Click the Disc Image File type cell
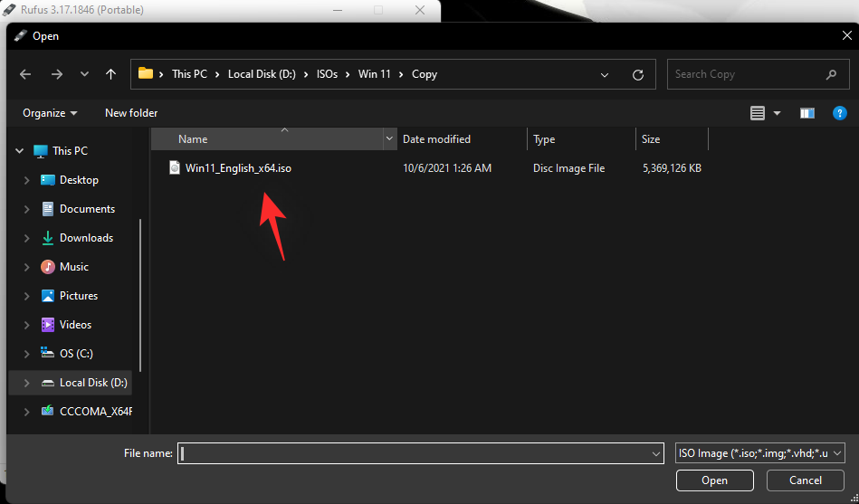Image resolution: width=859 pixels, height=504 pixels. tap(568, 168)
